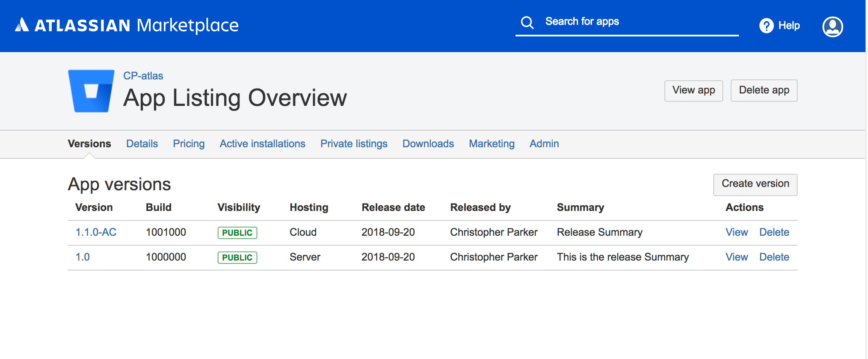Click the Bitbucket app logo thumbnail
868x359 pixels.
[91, 91]
